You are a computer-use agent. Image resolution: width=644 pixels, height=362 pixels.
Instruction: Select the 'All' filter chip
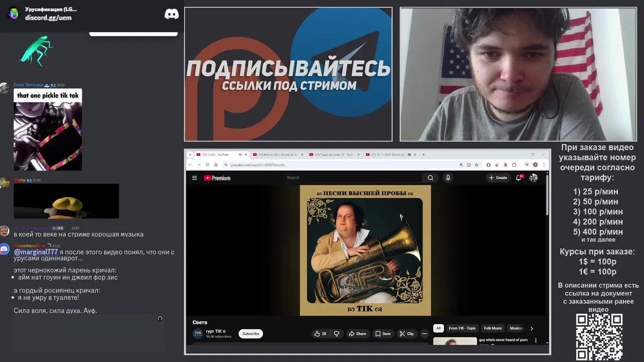tap(438, 328)
